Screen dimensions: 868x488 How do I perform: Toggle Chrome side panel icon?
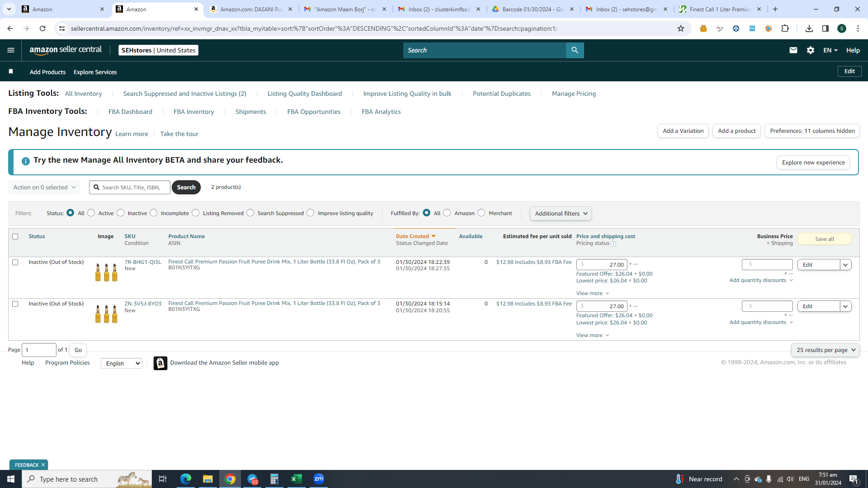[x=826, y=28]
